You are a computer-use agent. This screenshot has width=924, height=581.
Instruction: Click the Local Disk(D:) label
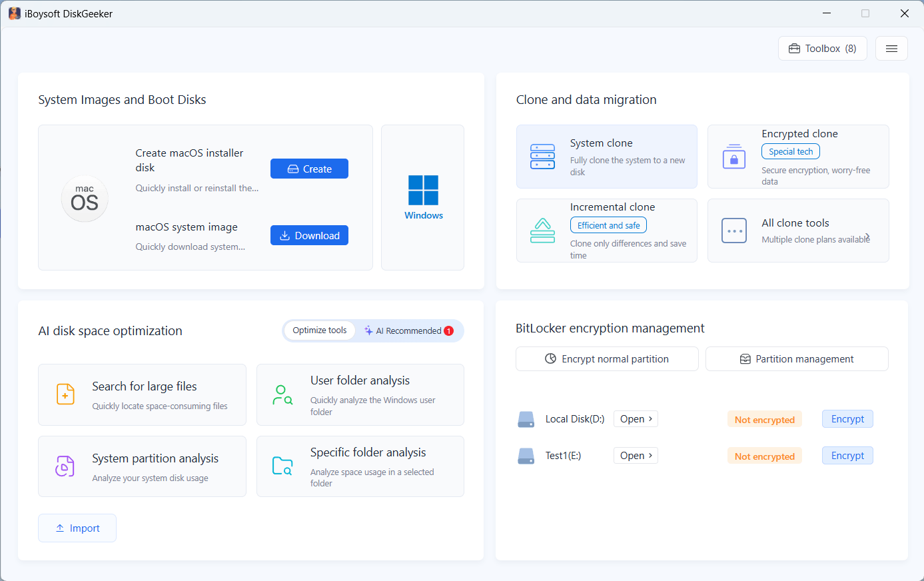[575, 419]
